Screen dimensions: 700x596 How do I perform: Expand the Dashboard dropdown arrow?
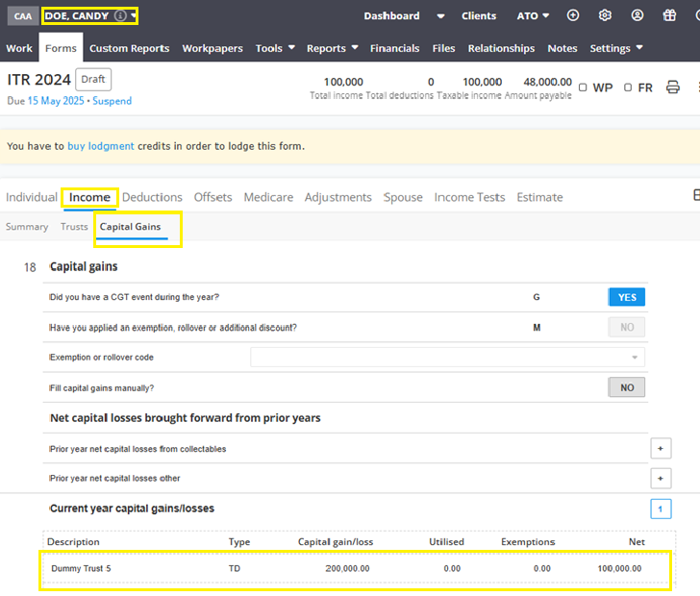[440, 16]
